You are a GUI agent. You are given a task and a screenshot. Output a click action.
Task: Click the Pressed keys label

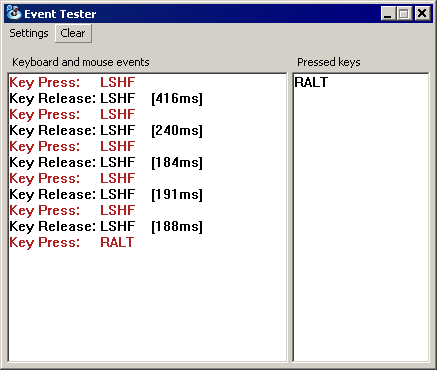click(329, 62)
